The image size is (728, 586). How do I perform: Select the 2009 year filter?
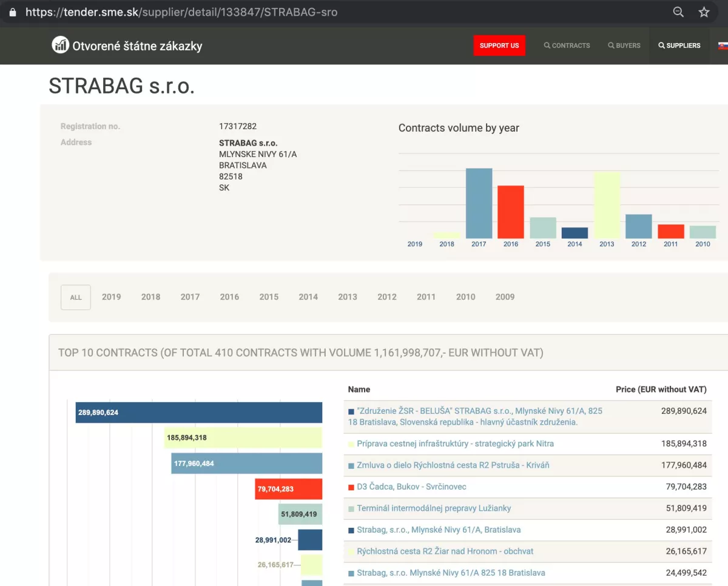pyautogui.click(x=505, y=297)
